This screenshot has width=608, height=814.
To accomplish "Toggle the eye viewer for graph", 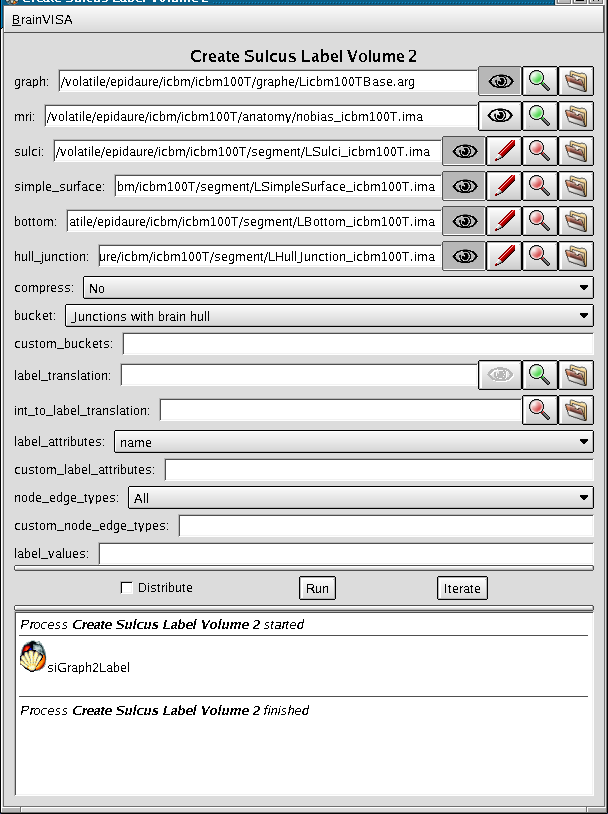I will click(x=500, y=81).
